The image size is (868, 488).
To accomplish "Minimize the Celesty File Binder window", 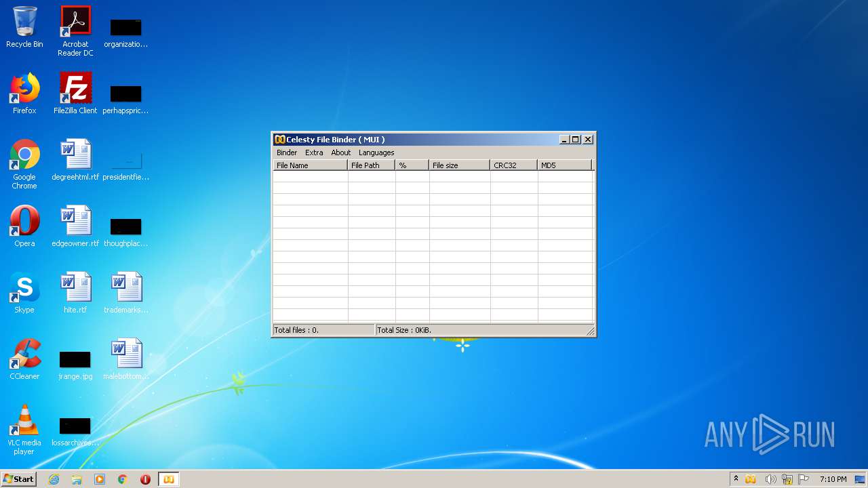I will click(x=564, y=140).
